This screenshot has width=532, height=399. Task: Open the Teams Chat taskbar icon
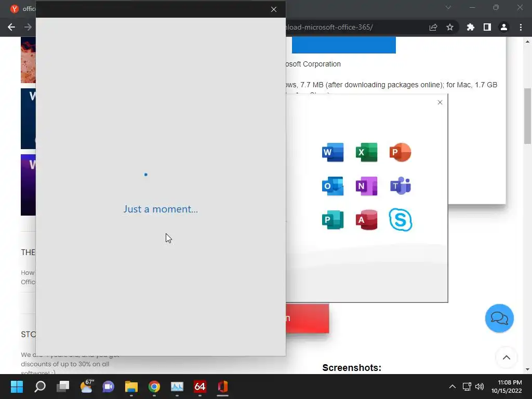click(109, 387)
